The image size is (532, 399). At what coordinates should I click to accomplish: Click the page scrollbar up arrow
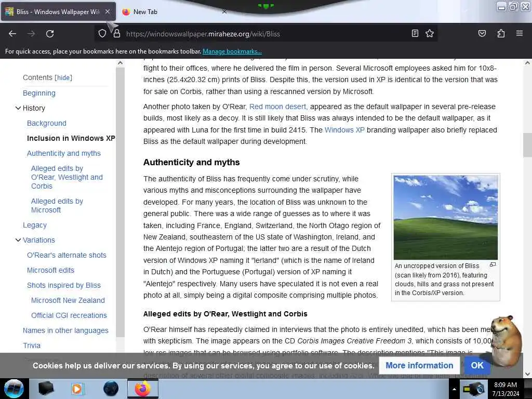coord(527,63)
